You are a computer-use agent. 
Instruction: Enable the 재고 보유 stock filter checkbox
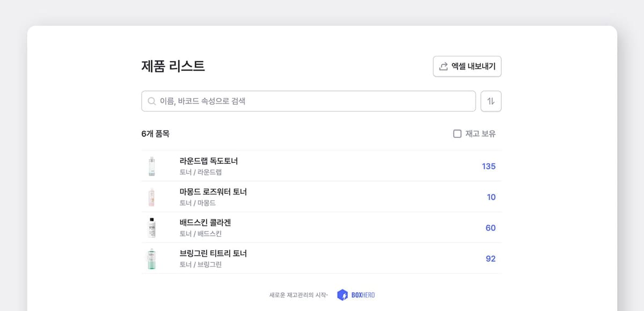click(457, 133)
